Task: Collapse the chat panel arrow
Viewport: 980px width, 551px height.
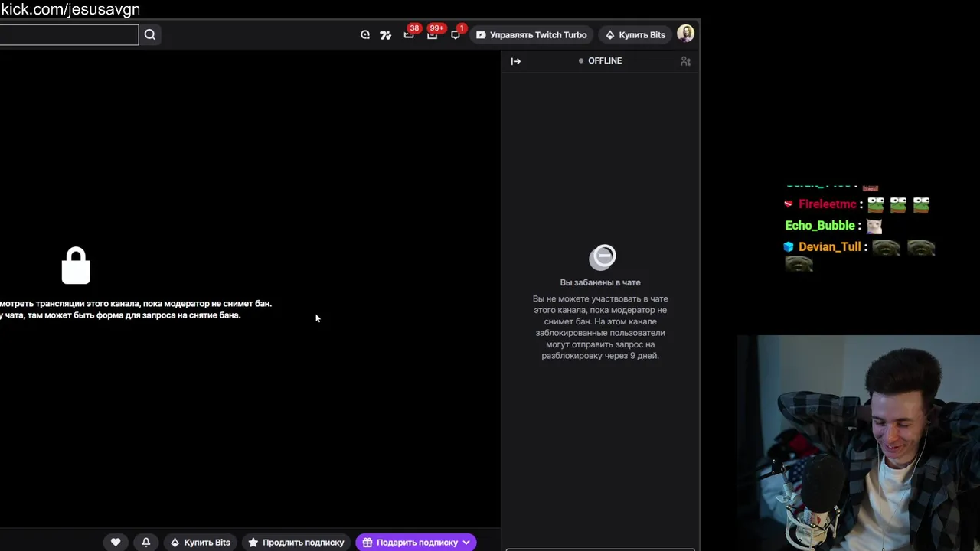Action: pos(516,61)
